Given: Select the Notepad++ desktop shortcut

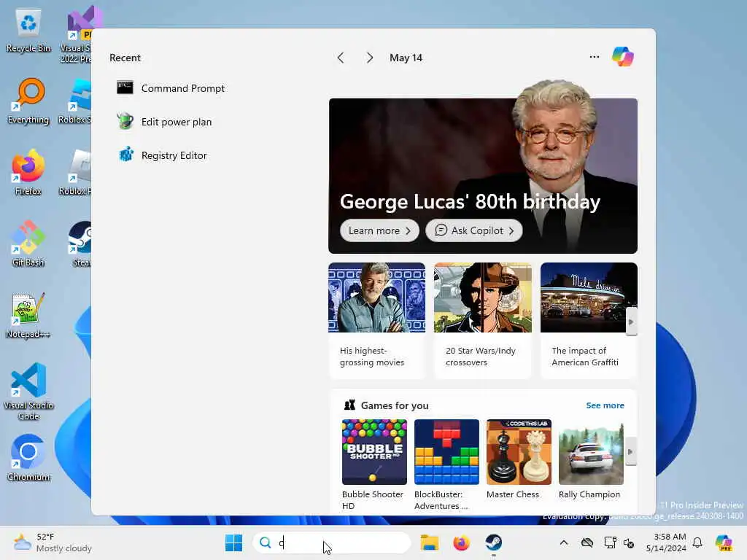Looking at the screenshot, I should pyautogui.click(x=28, y=315).
